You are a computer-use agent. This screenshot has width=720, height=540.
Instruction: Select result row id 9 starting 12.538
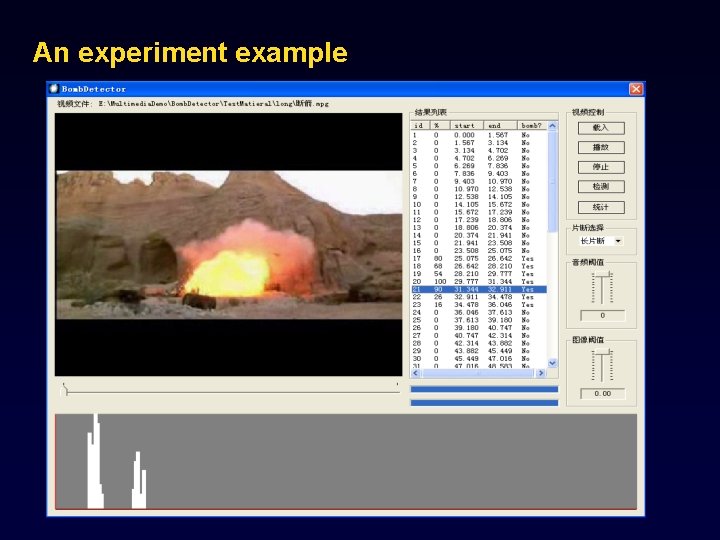click(478, 197)
